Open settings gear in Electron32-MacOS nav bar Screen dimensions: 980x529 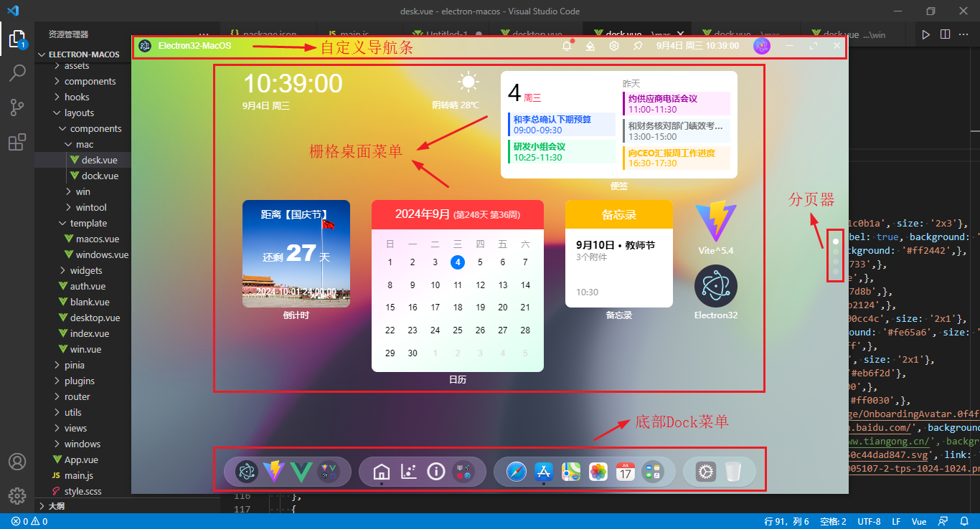pos(614,46)
